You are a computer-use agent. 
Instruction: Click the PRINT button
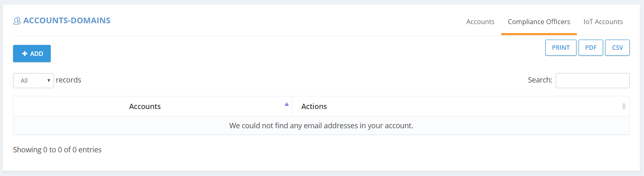click(561, 47)
